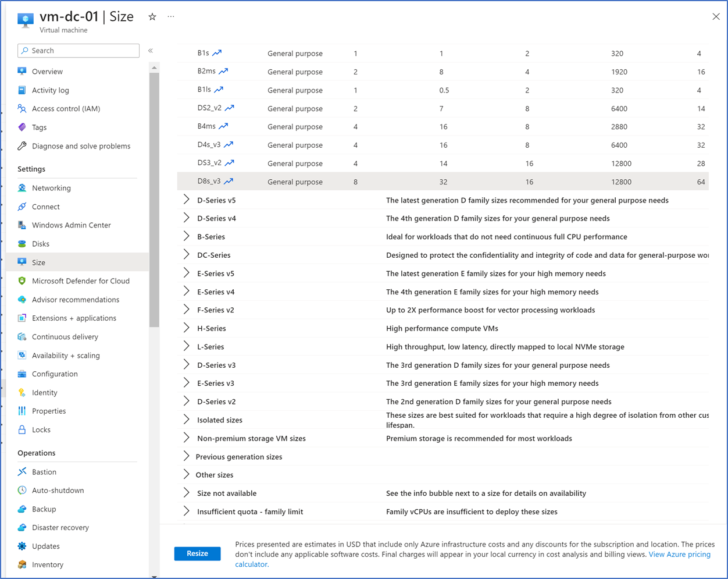Click the Disaster recovery icon
This screenshot has height=579, width=728.
click(22, 528)
